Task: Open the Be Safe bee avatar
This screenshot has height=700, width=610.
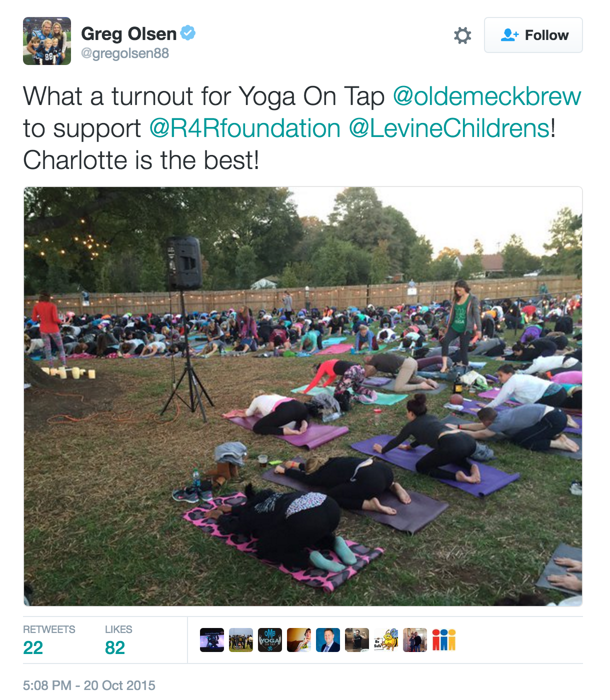Action: (386, 640)
